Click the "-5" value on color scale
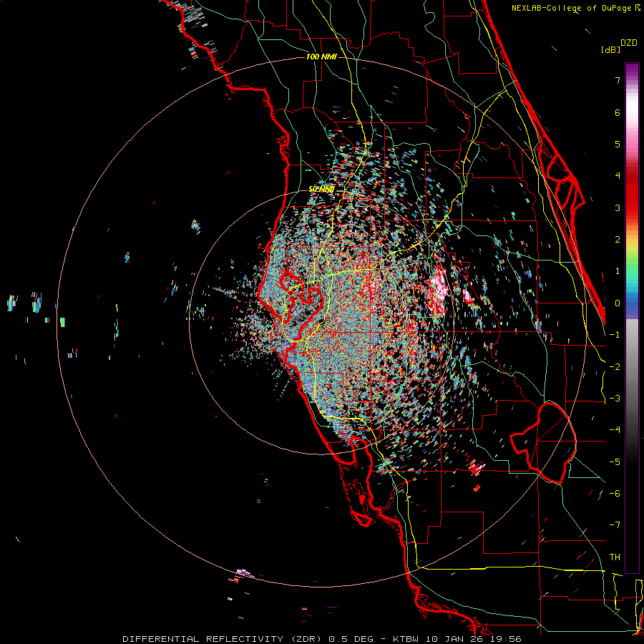The width and height of the screenshot is (644, 644). coord(615,462)
